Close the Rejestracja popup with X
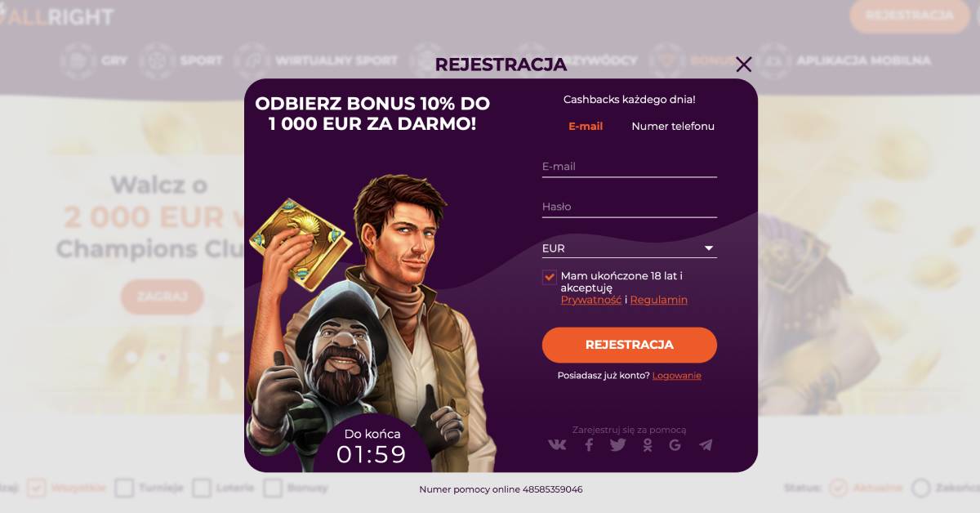This screenshot has width=980, height=513. coord(743,65)
